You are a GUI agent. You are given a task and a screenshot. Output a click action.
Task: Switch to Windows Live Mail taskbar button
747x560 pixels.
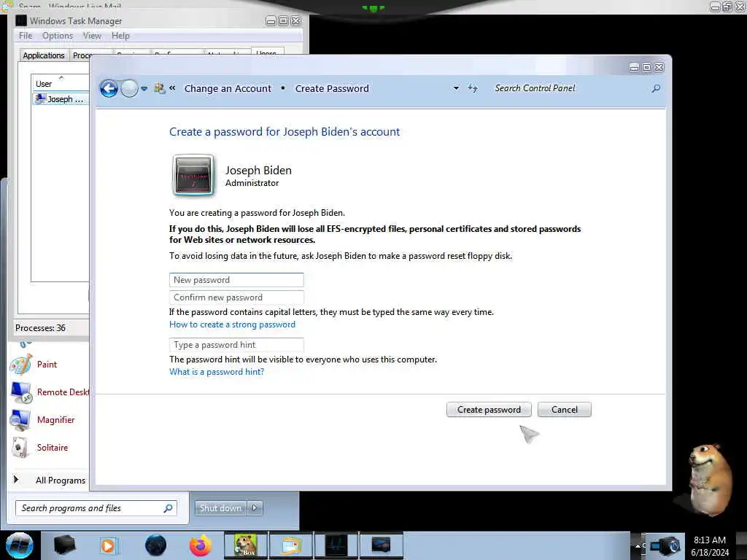(x=291, y=545)
